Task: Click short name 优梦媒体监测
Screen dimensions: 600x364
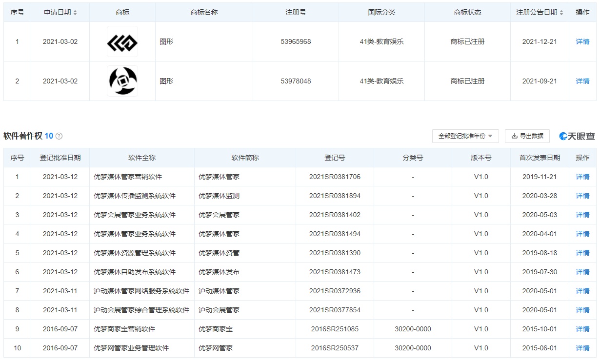Action: tap(219, 196)
